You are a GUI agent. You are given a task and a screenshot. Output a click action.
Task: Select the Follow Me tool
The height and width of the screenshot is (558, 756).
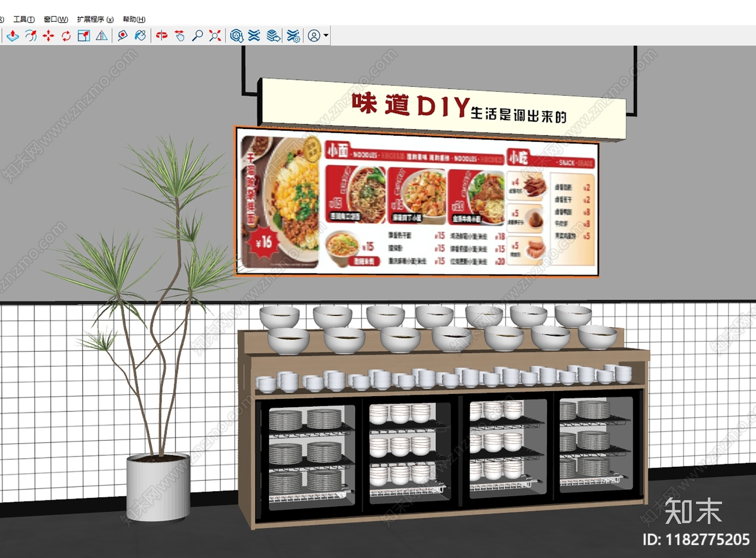31,35
